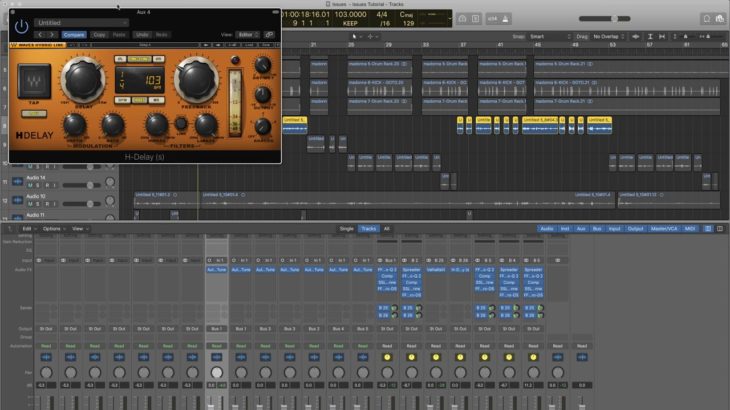Open the pointer tool menu in tracks area
This screenshot has height=410, width=730.
pyautogui.click(x=355, y=36)
